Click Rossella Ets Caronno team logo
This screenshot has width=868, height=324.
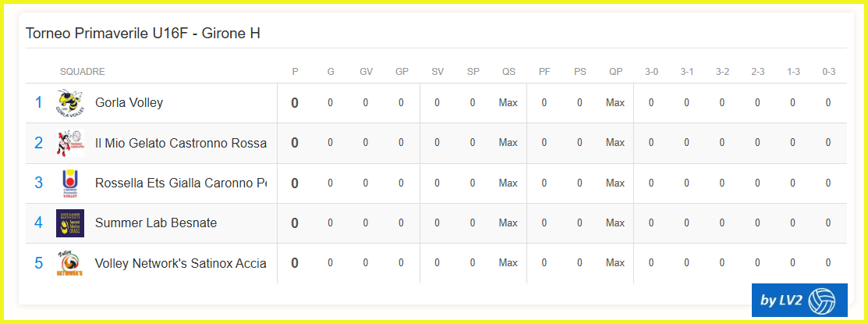tap(69, 183)
